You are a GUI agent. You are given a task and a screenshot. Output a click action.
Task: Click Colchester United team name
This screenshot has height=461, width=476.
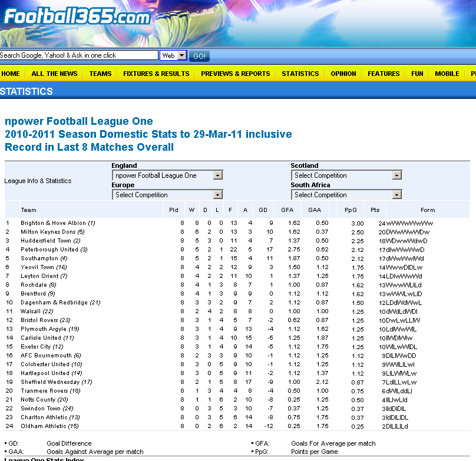(45, 364)
